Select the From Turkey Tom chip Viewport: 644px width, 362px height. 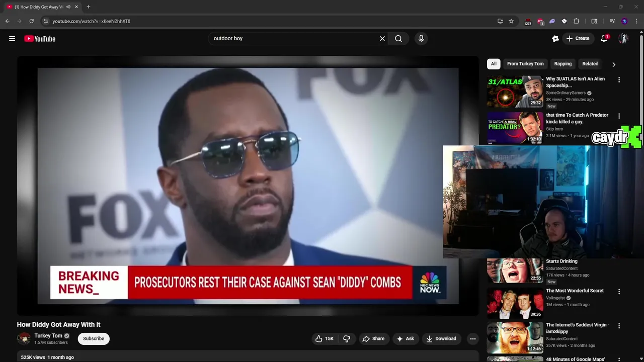[x=525, y=64]
